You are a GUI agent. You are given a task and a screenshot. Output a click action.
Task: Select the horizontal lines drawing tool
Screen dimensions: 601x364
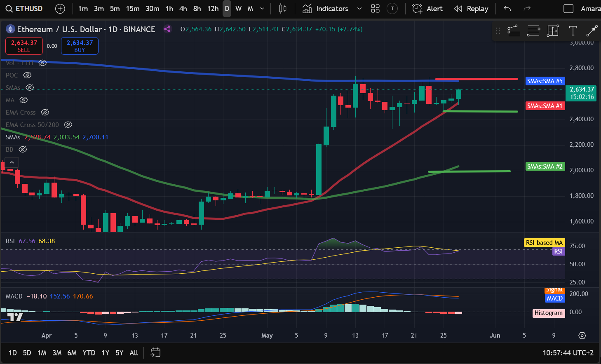pos(533,31)
